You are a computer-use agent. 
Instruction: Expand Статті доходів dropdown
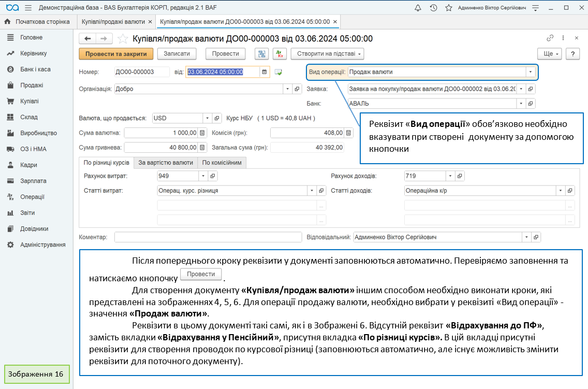(x=560, y=191)
